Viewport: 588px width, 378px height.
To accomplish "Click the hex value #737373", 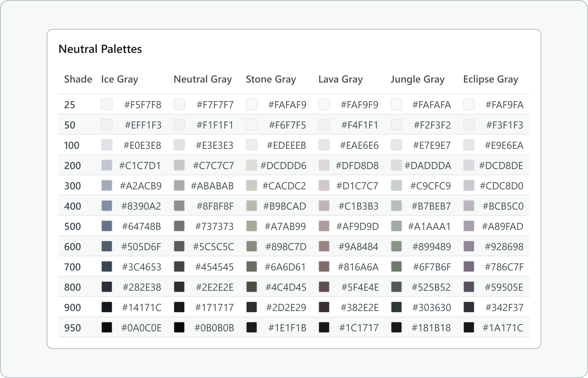I will (x=214, y=226).
